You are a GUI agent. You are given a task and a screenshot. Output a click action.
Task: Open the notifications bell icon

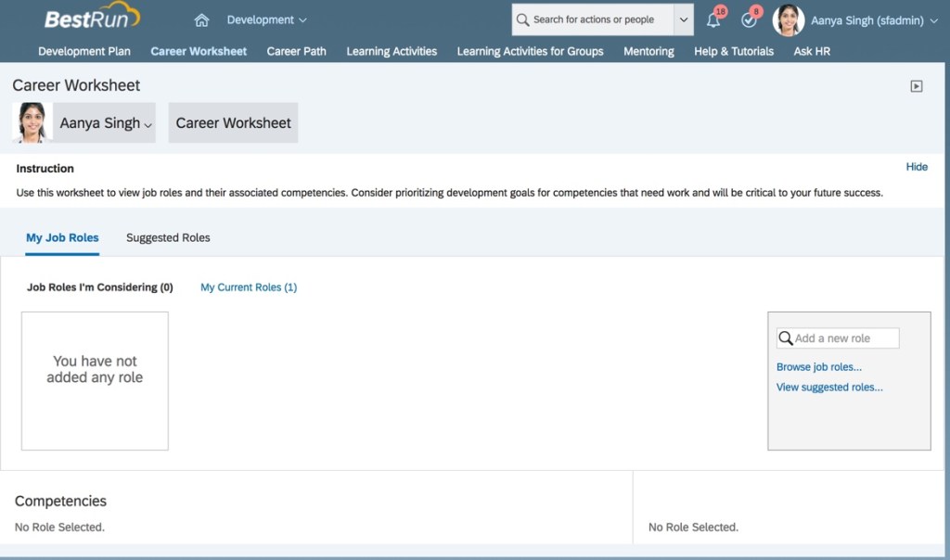click(x=713, y=20)
